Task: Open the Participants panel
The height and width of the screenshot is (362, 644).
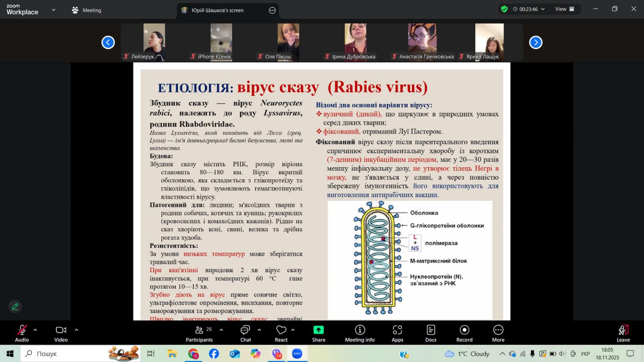Action: coord(199,333)
